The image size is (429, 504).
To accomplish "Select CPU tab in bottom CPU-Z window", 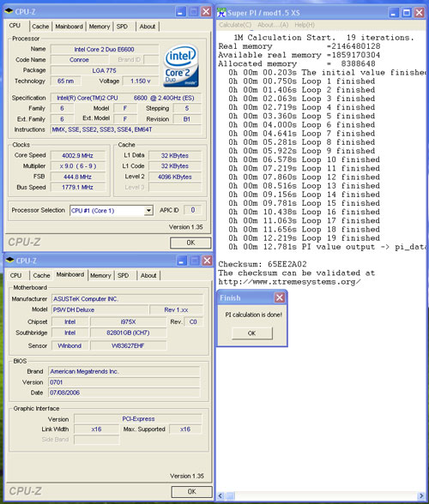I will [15, 275].
